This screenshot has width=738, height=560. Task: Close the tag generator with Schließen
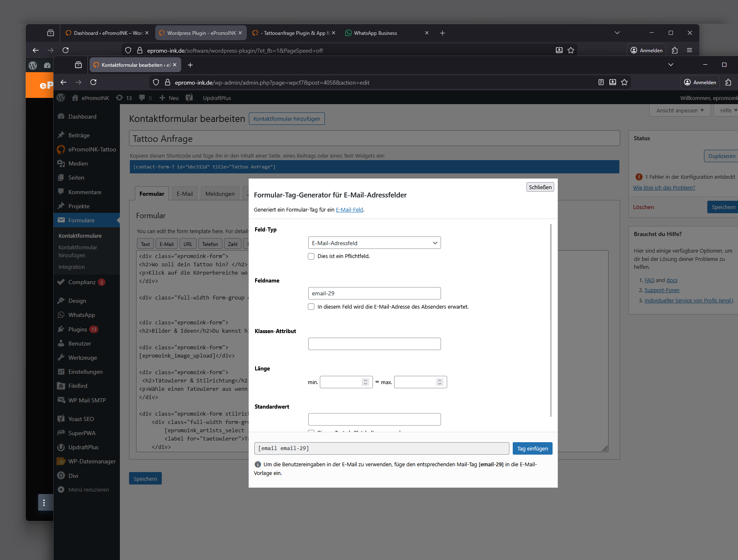click(x=540, y=187)
